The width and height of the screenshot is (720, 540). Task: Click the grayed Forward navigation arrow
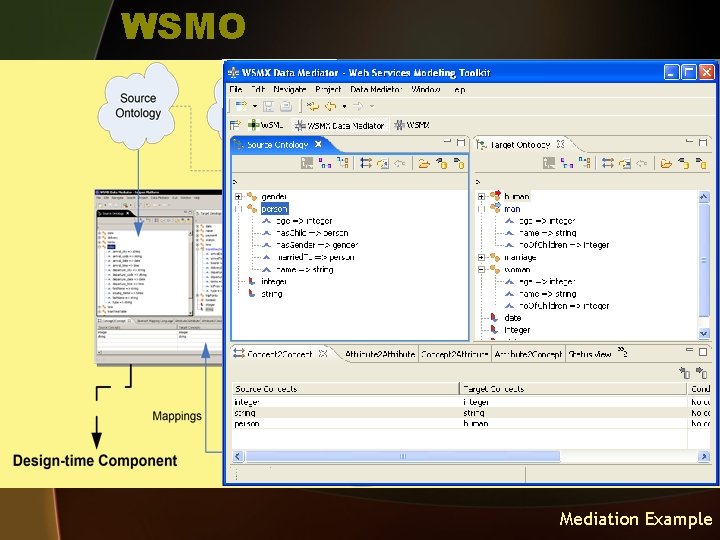point(358,107)
